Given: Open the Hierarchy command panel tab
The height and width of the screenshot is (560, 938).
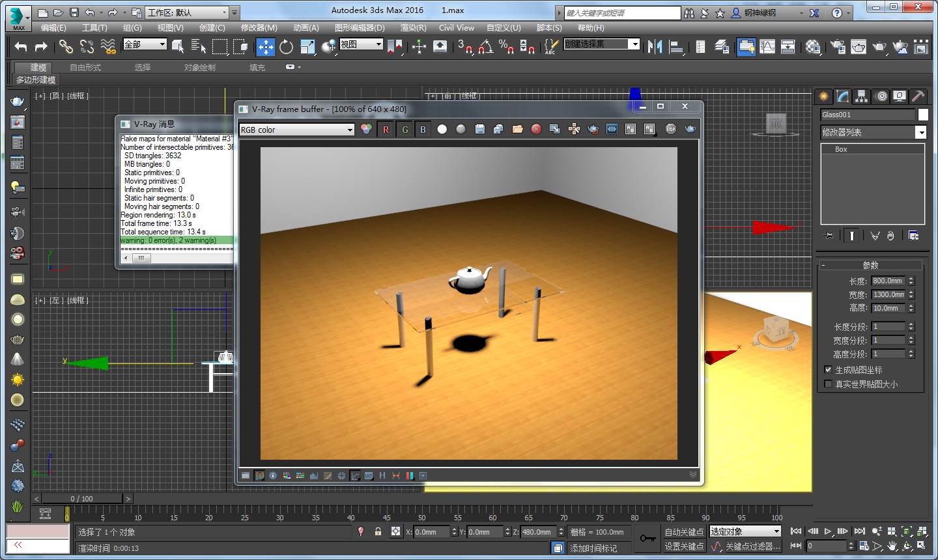Looking at the screenshot, I should (862, 96).
